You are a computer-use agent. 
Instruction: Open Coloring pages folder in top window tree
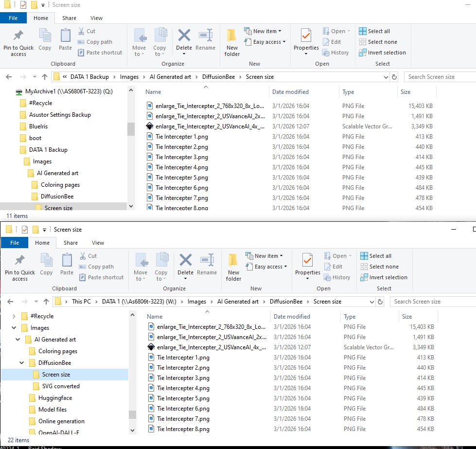pyautogui.click(x=56, y=185)
